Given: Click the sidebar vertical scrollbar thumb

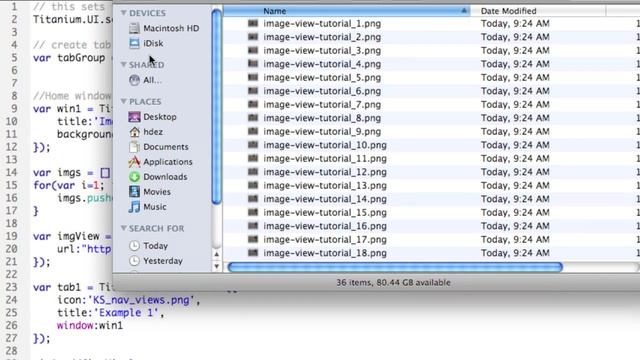Looking at the screenshot, I should click(217, 106).
